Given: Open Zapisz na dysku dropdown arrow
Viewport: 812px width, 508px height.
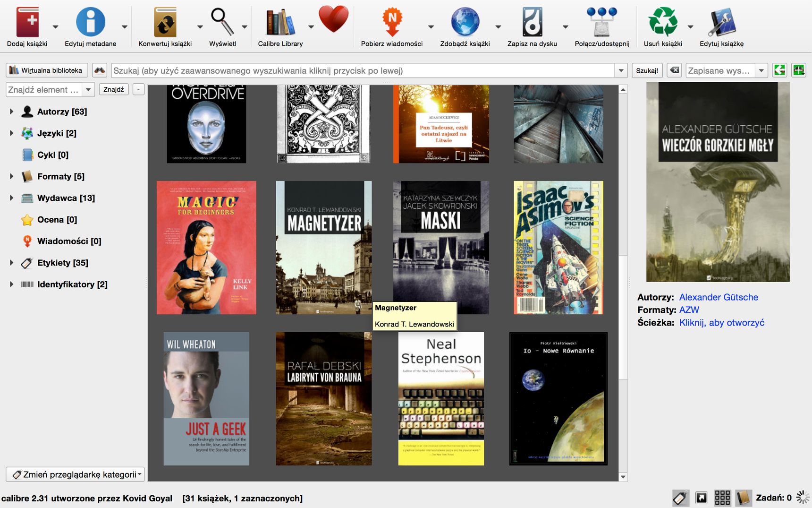Looking at the screenshot, I should pyautogui.click(x=566, y=27).
